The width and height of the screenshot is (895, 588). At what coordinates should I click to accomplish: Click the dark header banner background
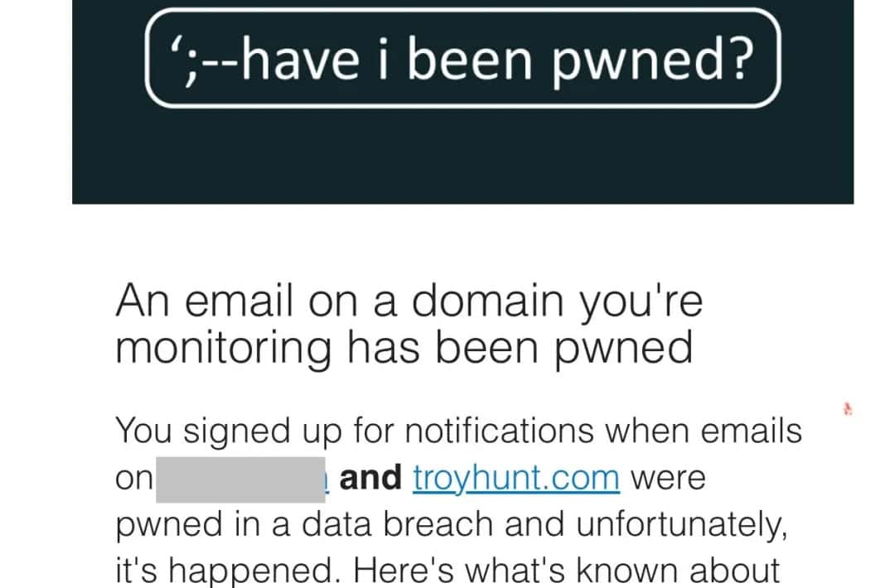coord(462,157)
